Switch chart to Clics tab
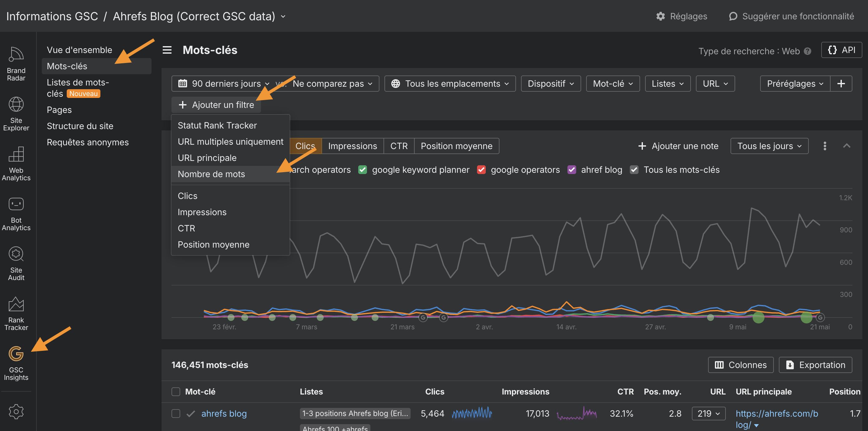 click(x=305, y=146)
